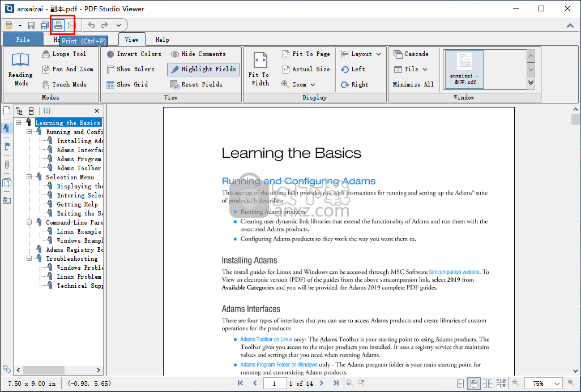Select facing continuous layout in status bar
This screenshot has height=392, width=581.
coord(501,384)
